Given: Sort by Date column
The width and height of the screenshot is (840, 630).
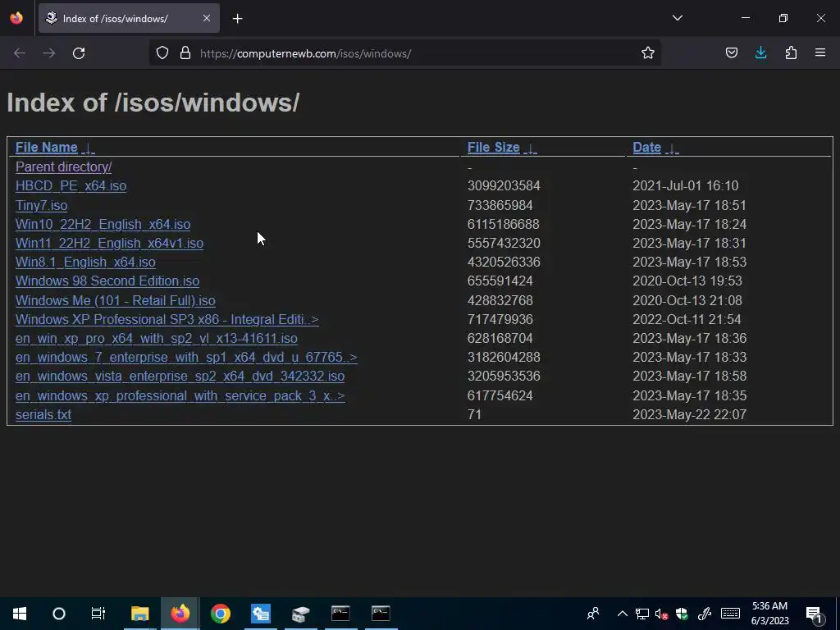Looking at the screenshot, I should (x=646, y=148).
